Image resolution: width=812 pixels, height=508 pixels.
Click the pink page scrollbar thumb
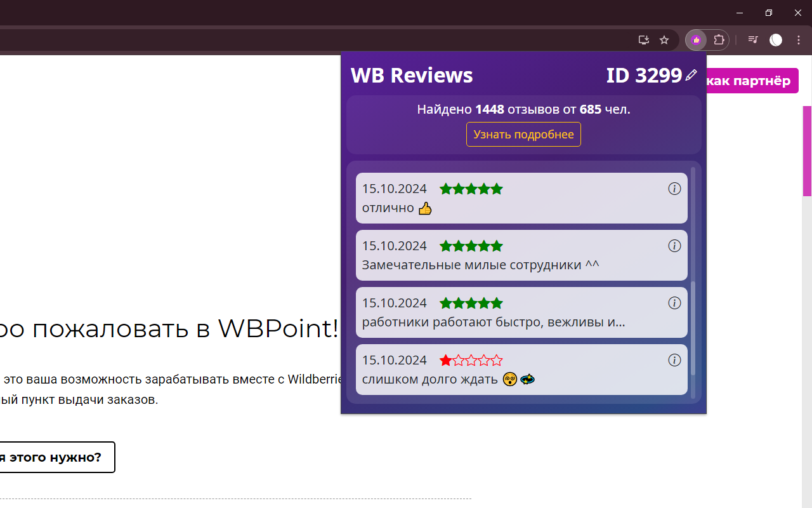tap(808, 151)
